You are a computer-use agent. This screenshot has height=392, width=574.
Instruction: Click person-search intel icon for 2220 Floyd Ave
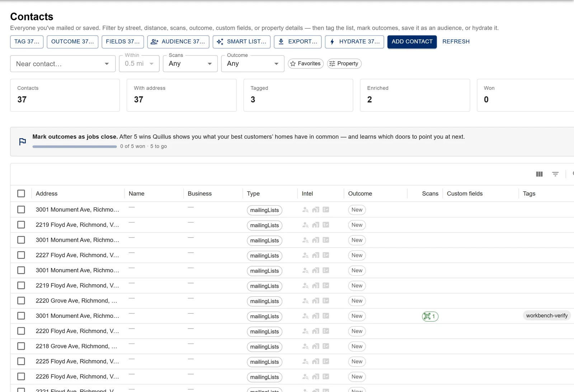pos(305,331)
